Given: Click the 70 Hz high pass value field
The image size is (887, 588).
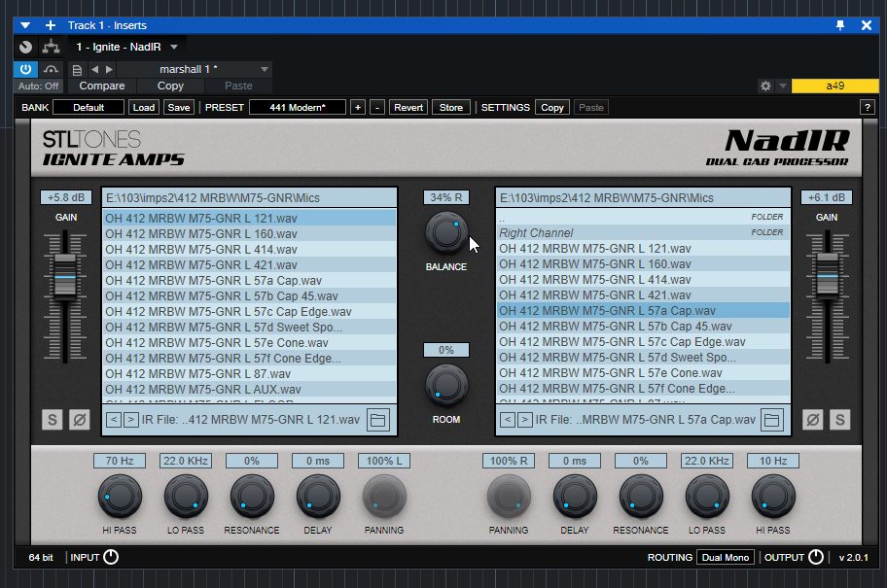Looking at the screenshot, I should [120, 461].
